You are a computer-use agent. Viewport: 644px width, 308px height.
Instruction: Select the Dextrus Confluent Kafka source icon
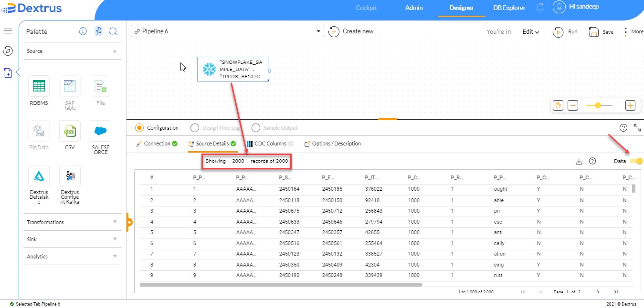click(x=70, y=176)
